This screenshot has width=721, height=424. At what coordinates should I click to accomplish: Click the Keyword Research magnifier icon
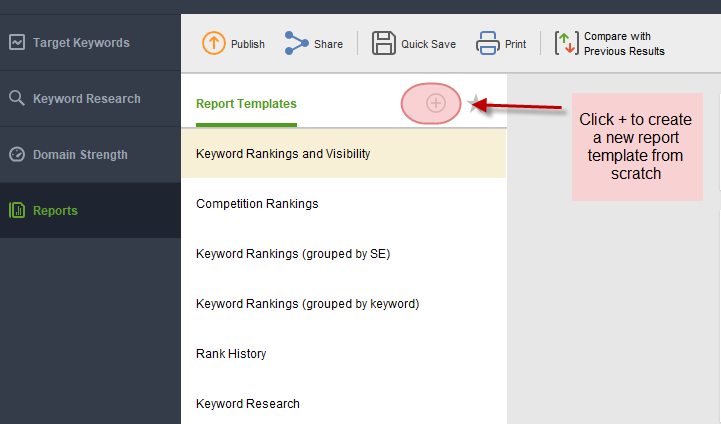[17, 98]
